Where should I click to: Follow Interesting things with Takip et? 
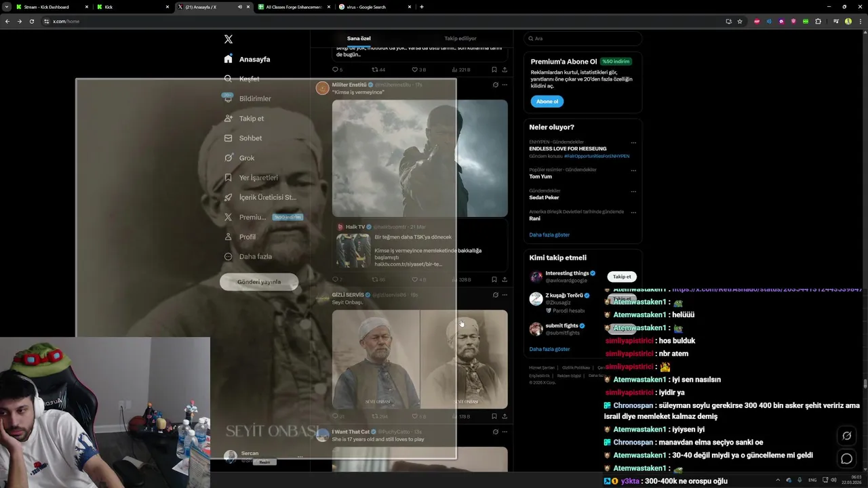pyautogui.click(x=622, y=277)
